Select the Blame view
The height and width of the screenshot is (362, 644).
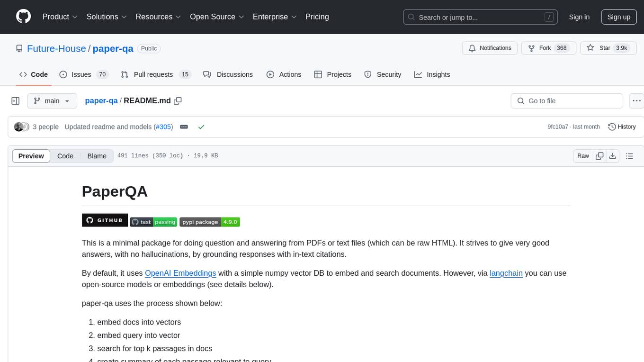(97, 156)
